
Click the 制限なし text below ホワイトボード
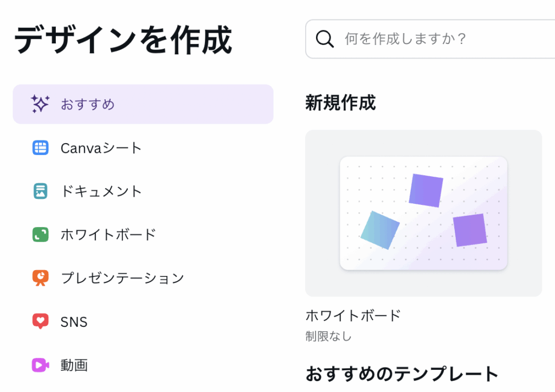pyautogui.click(x=328, y=336)
